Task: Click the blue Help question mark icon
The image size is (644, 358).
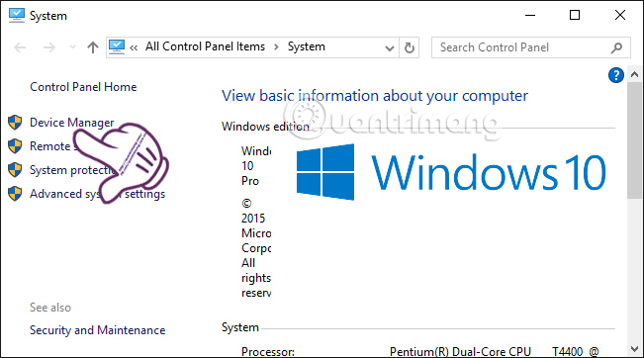Action: tap(616, 75)
